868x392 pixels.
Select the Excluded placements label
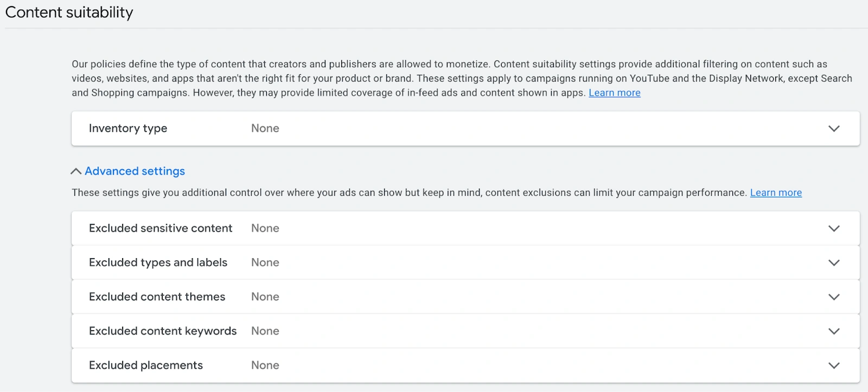(x=146, y=365)
